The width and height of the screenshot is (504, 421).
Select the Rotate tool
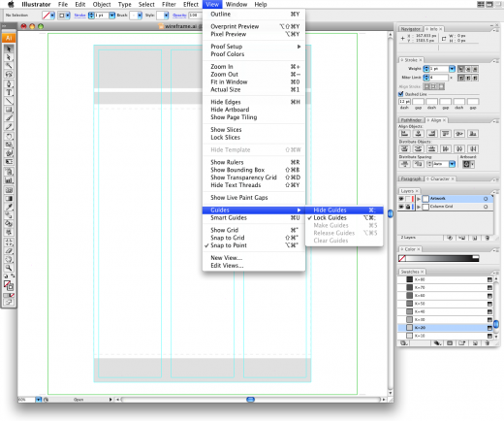[x=9, y=136]
